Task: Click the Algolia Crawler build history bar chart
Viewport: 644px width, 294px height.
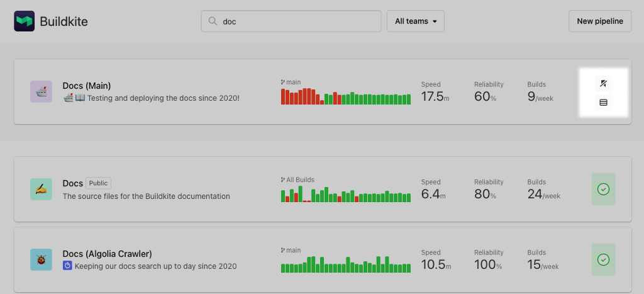Action: tap(346, 264)
